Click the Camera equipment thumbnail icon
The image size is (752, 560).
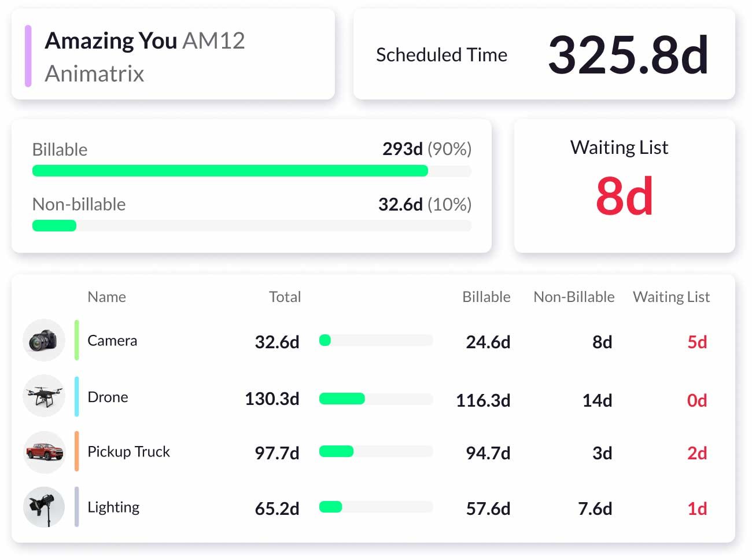pos(44,340)
